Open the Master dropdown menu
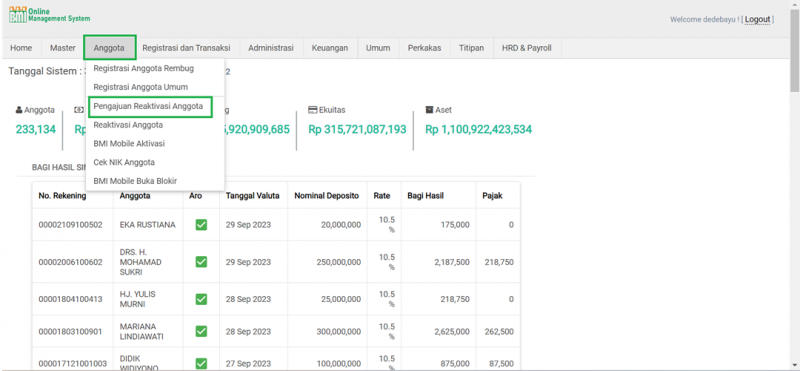This screenshot has height=371, width=800. click(x=63, y=48)
